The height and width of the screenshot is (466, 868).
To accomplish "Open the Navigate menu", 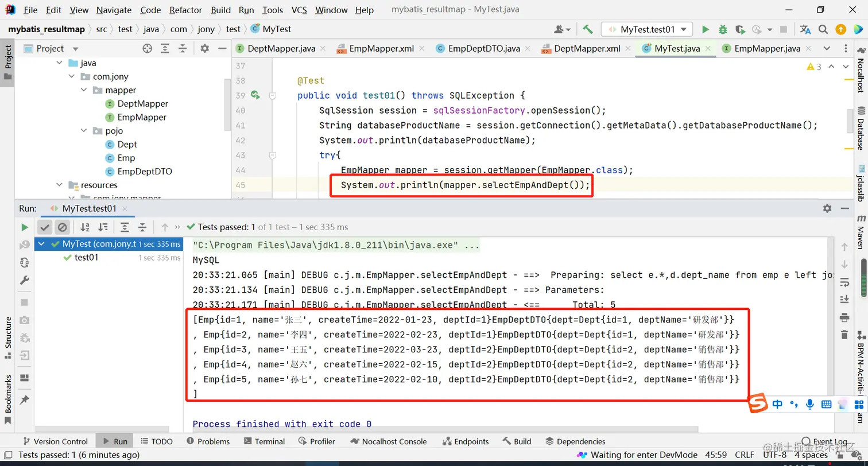I will point(113,10).
